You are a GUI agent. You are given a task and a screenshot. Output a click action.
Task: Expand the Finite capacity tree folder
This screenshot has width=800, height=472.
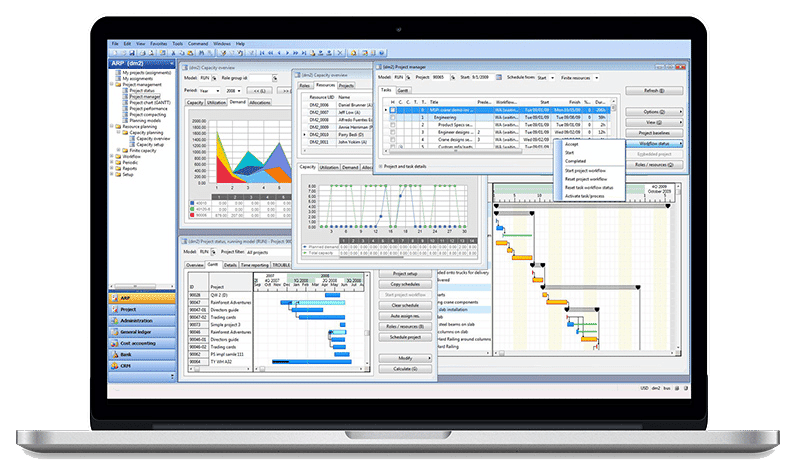click(x=119, y=150)
